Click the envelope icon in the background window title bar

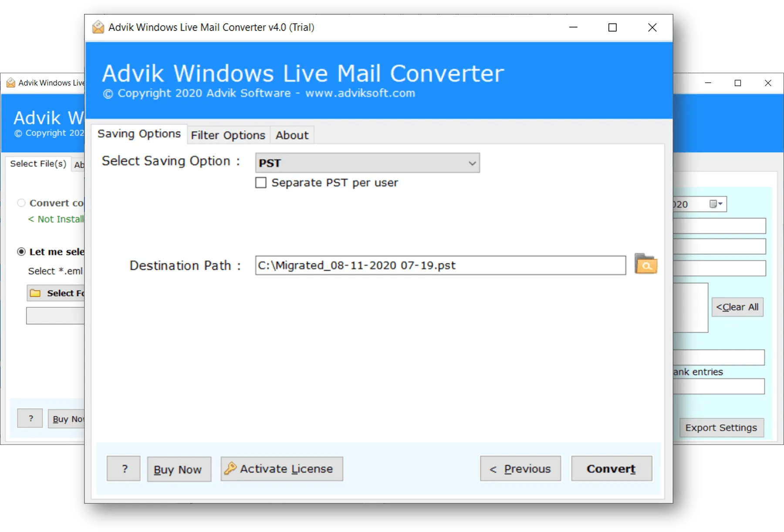pyautogui.click(x=11, y=83)
